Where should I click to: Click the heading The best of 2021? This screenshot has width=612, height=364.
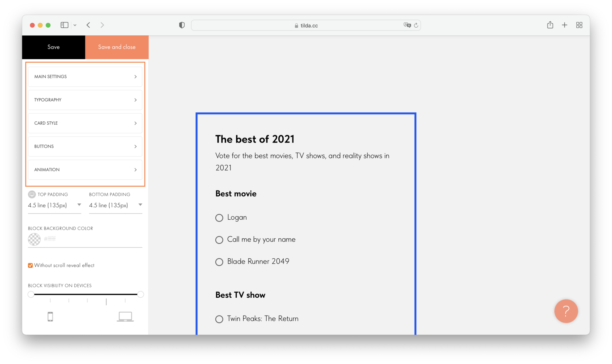[255, 139]
